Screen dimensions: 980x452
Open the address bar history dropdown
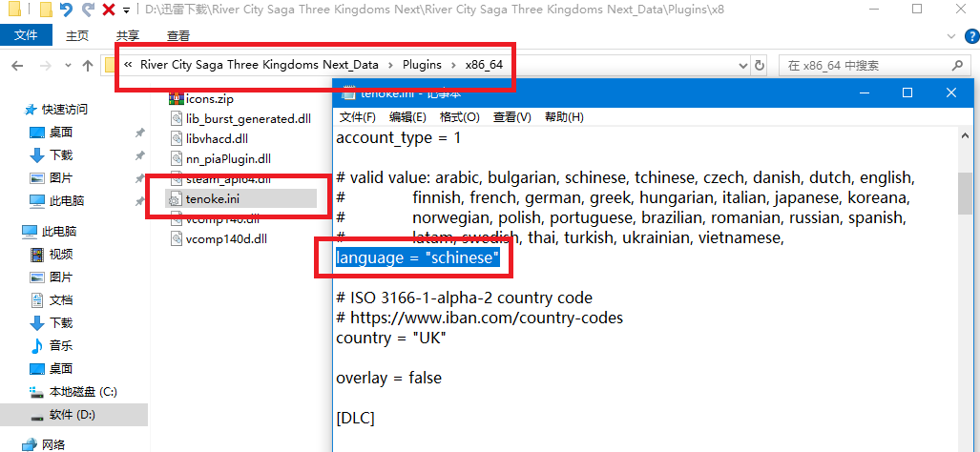740,66
